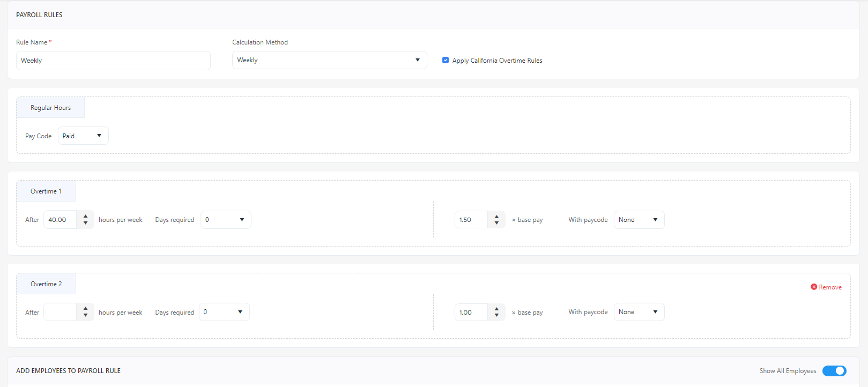Click the Rule Name text field

pos(113,61)
